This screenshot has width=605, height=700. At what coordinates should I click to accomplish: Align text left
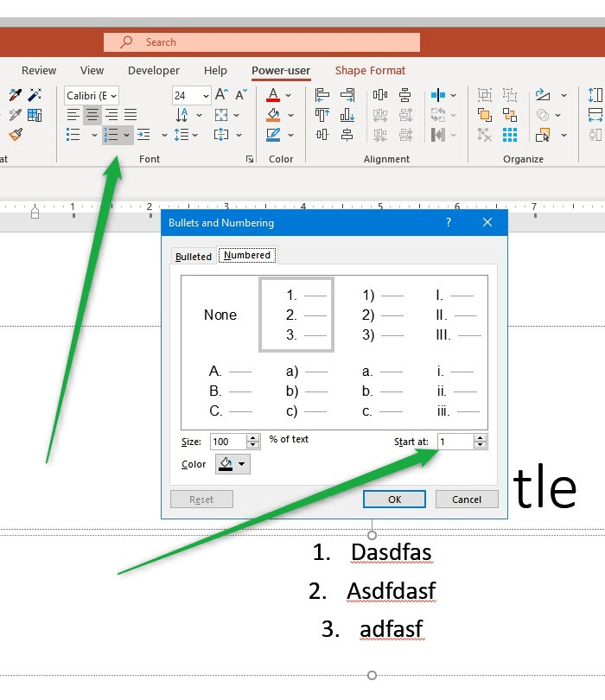(x=73, y=115)
